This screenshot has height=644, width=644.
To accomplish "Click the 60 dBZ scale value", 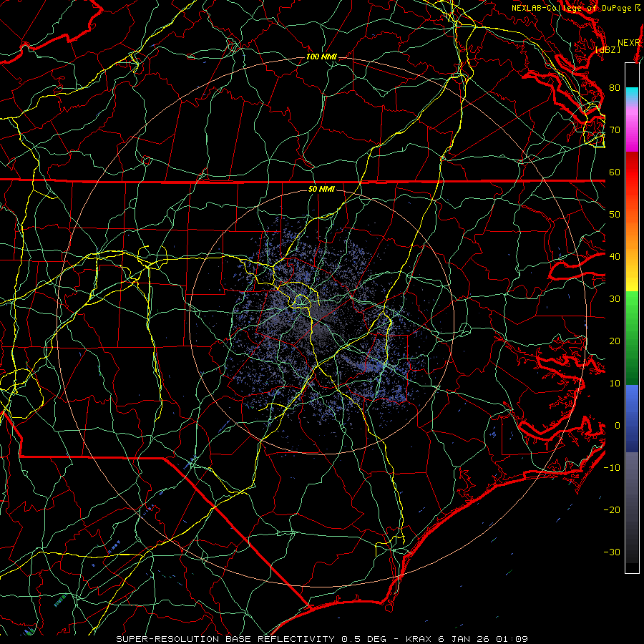I will [615, 172].
